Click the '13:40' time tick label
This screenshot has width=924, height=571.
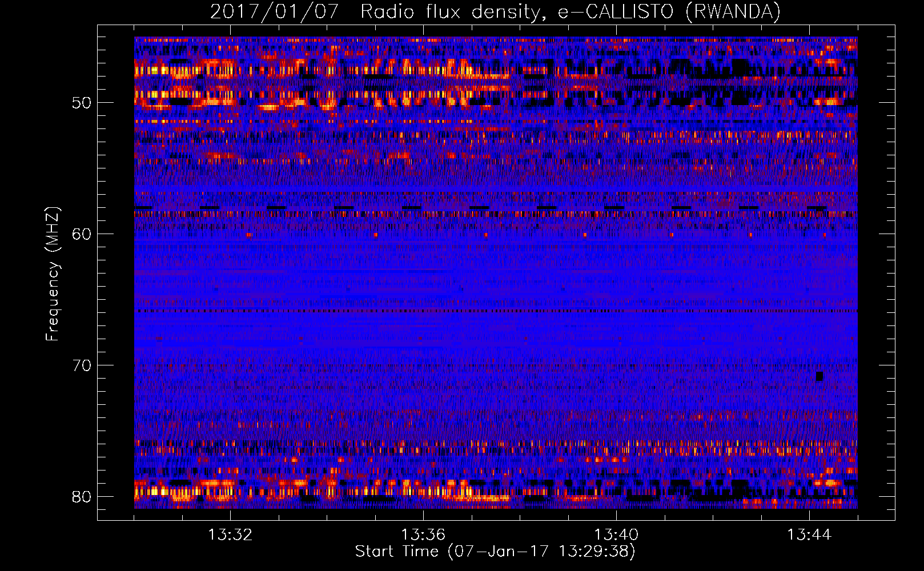click(616, 535)
